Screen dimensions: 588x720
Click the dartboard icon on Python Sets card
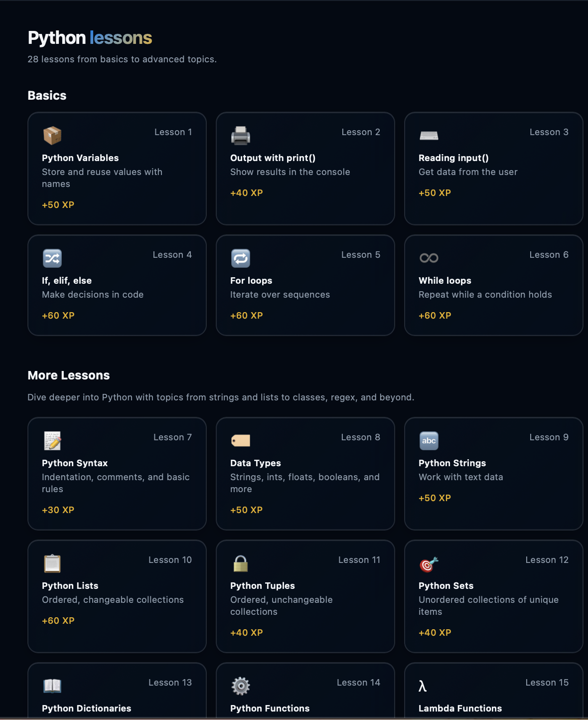coord(429,563)
